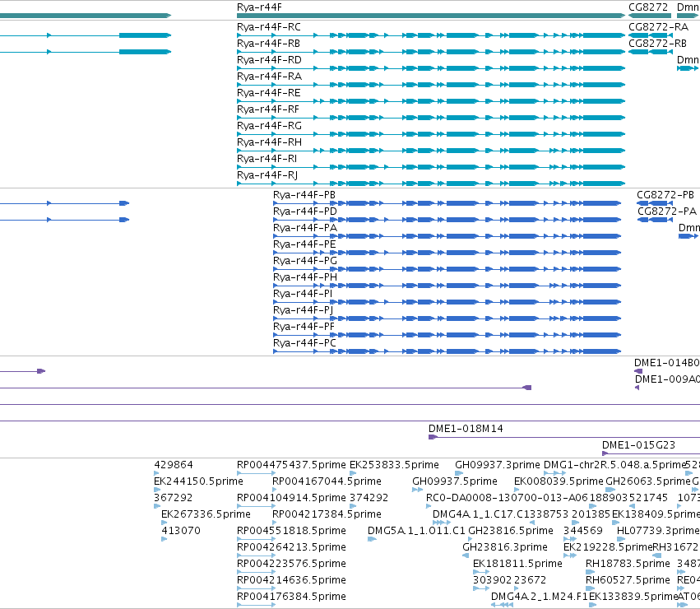Select the Rya-r44F-RJ transcript label
The image size is (700, 609).
267,175
